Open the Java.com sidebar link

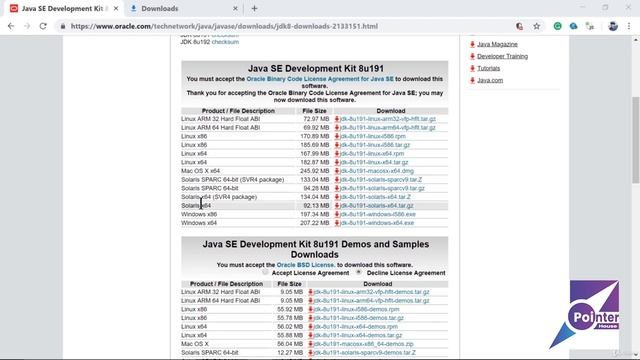490,80
